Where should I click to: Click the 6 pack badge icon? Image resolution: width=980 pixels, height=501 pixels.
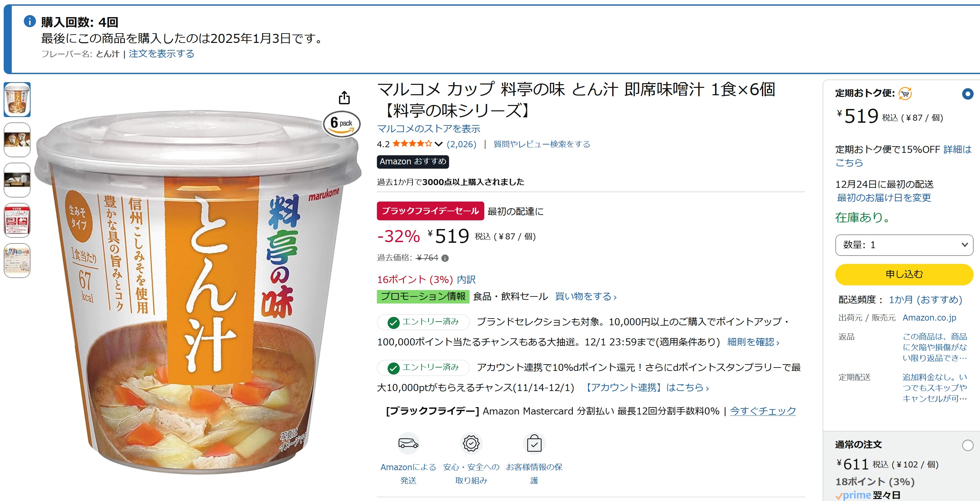pyautogui.click(x=341, y=124)
